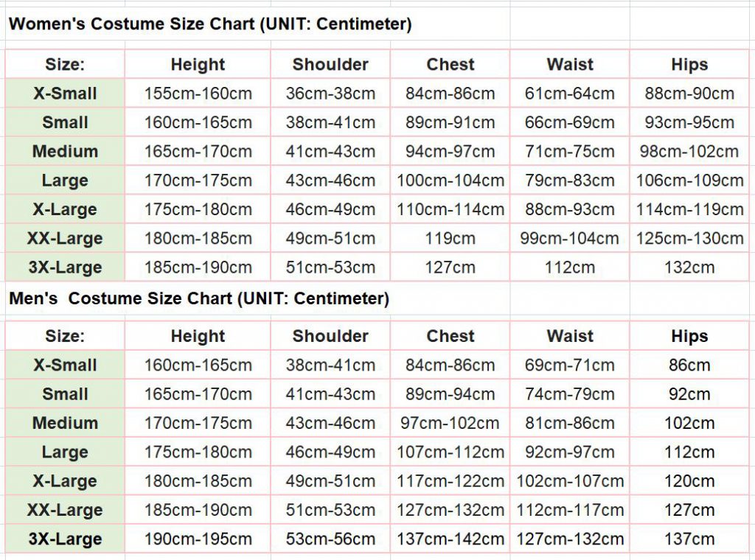Screen dimensions: 755x560
Task: Select the women's chart Height column header
Action: click(x=198, y=65)
